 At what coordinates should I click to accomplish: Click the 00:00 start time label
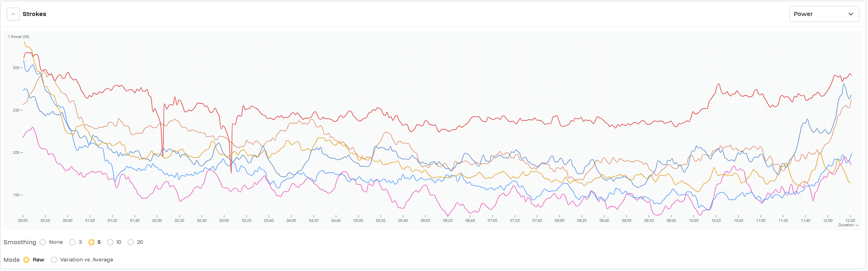23,221
